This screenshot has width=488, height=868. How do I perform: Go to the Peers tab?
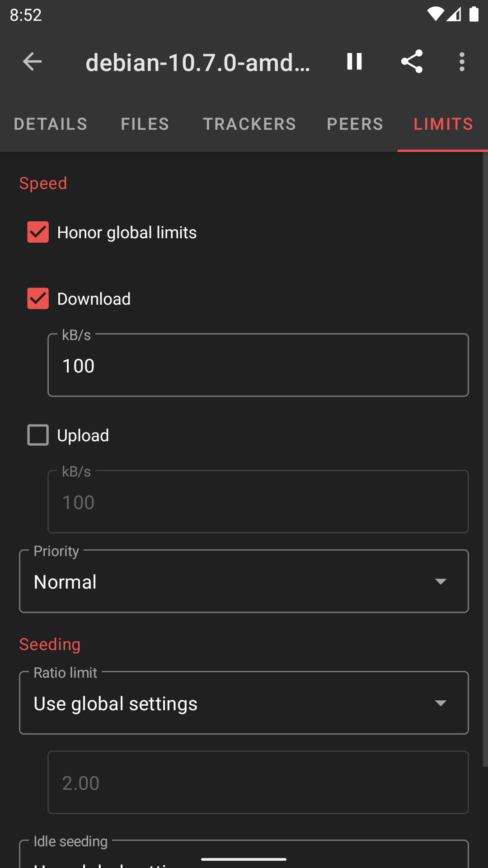(355, 124)
